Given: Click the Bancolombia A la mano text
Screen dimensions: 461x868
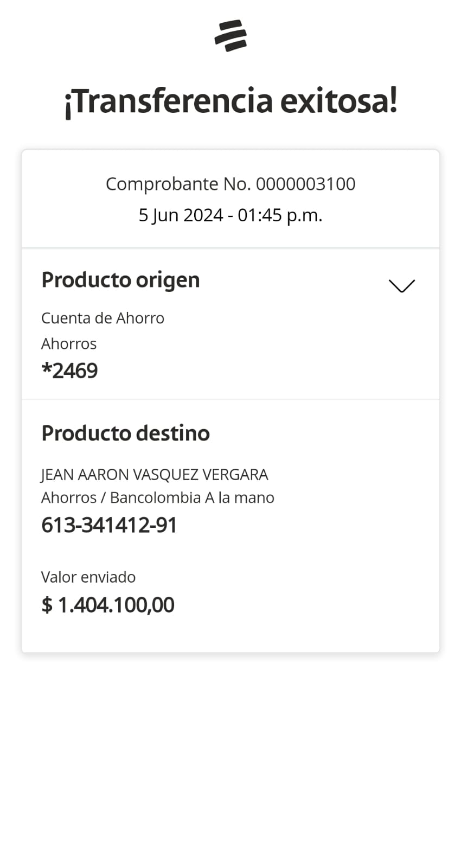Looking at the screenshot, I should point(192,498).
